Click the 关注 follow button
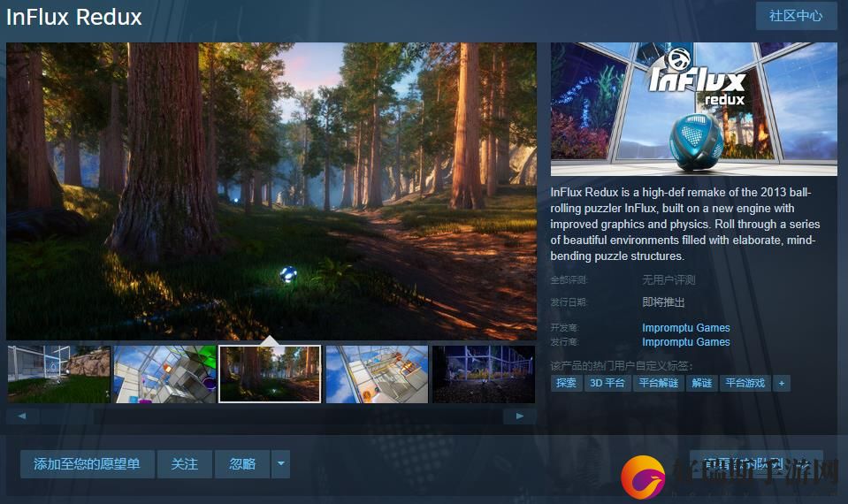848x504 pixels. (185, 464)
